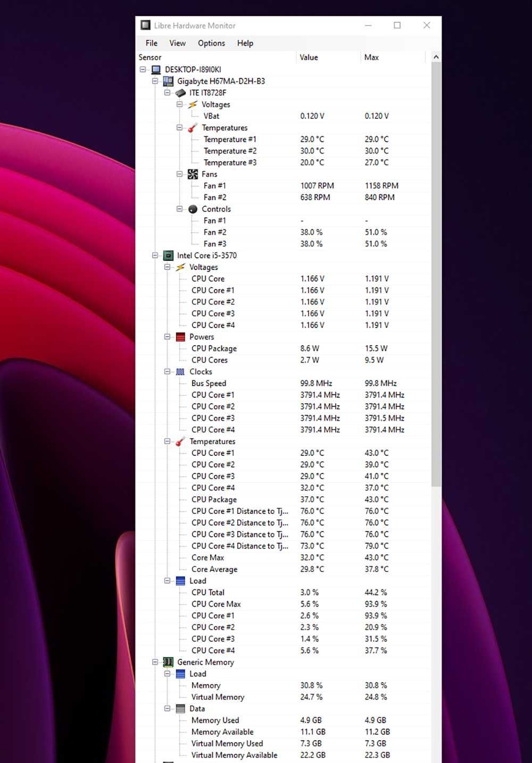Click the Libre Hardware Monitor title icon

pos(145,25)
